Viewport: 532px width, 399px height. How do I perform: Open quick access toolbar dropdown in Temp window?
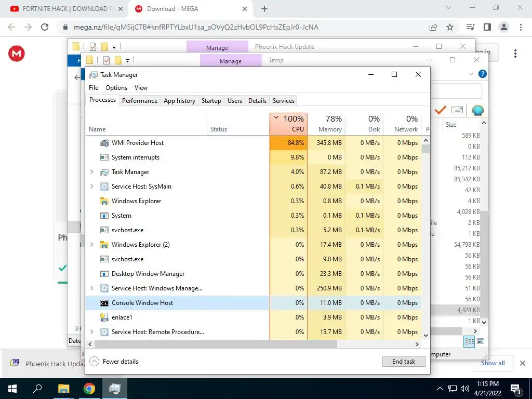coord(128,61)
